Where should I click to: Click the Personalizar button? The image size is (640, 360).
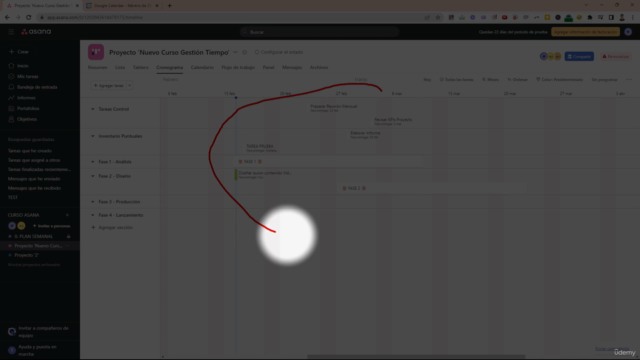[x=616, y=56]
